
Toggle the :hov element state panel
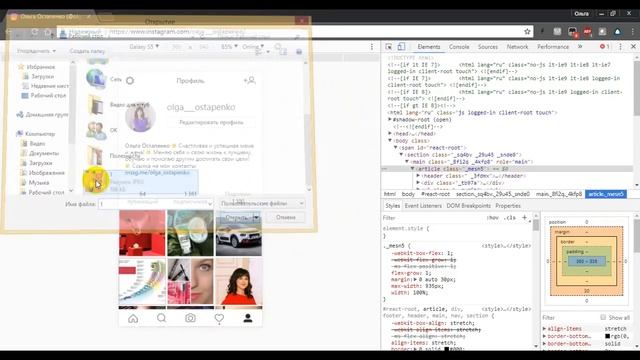pyautogui.click(x=493, y=218)
